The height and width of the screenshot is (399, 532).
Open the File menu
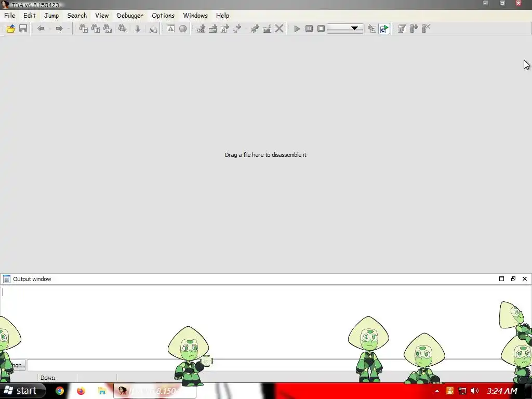[9, 16]
